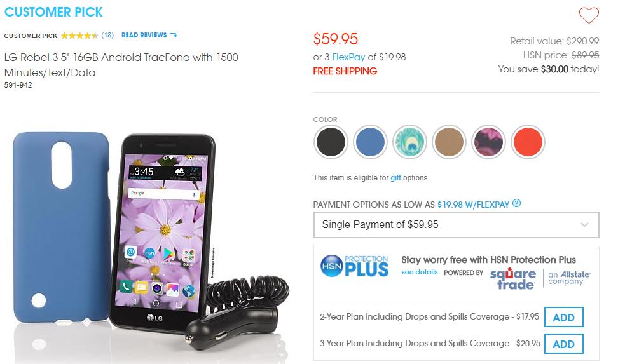Open the Single Payment options dropdown

pyautogui.click(x=456, y=224)
